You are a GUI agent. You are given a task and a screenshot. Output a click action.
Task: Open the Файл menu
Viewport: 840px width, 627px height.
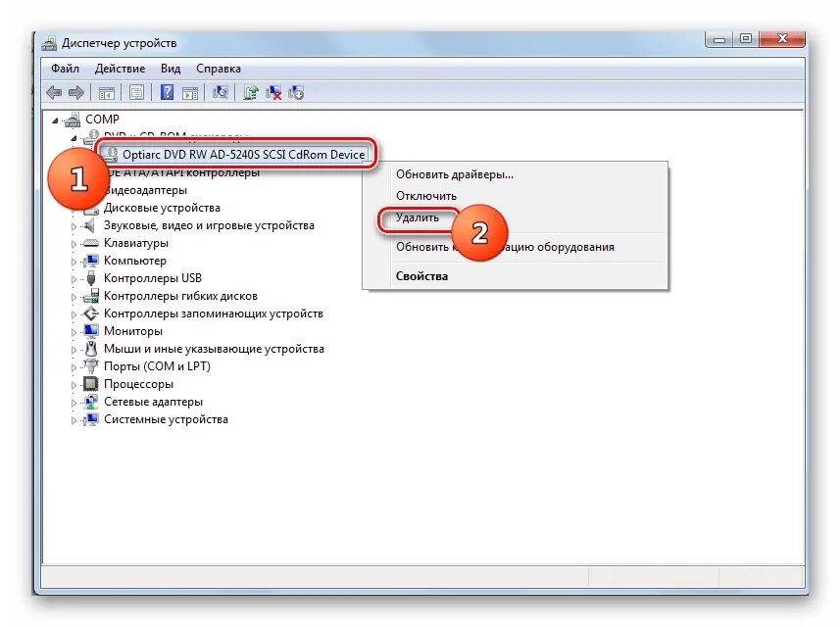click(x=65, y=69)
